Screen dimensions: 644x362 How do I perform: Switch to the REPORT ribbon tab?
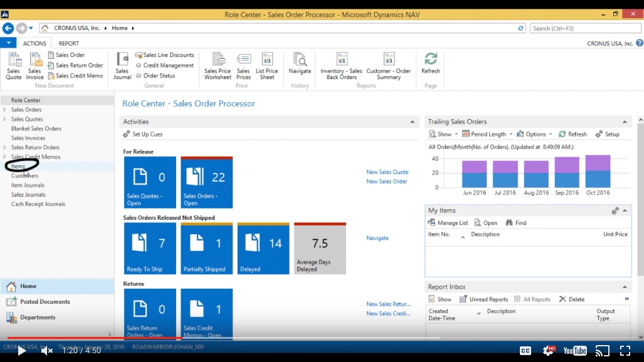[x=68, y=43]
